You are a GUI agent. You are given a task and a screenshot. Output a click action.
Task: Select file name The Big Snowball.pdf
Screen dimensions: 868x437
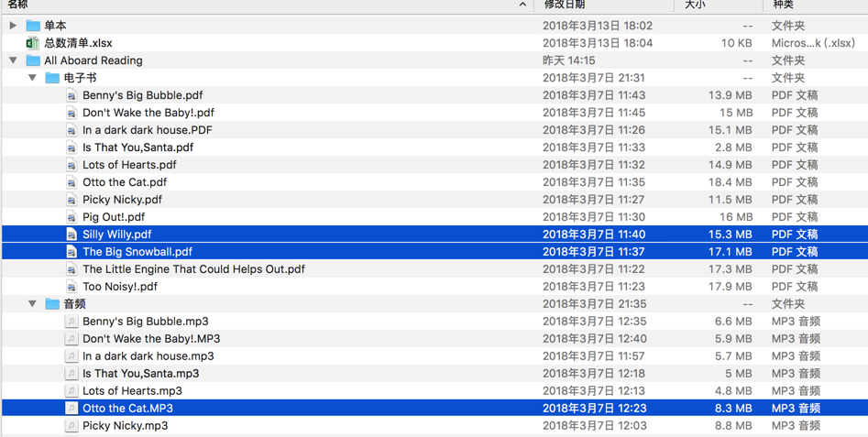click(137, 252)
